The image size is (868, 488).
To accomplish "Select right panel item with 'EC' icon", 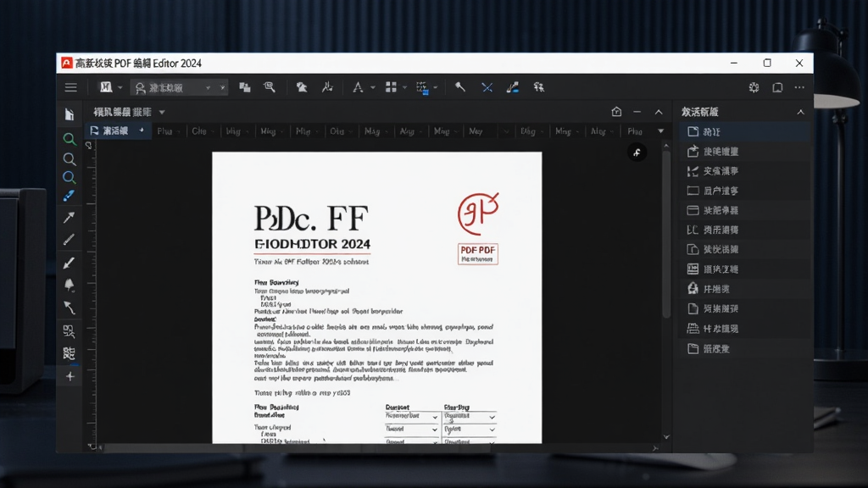I will pyautogui.click(x=743, y=230).
